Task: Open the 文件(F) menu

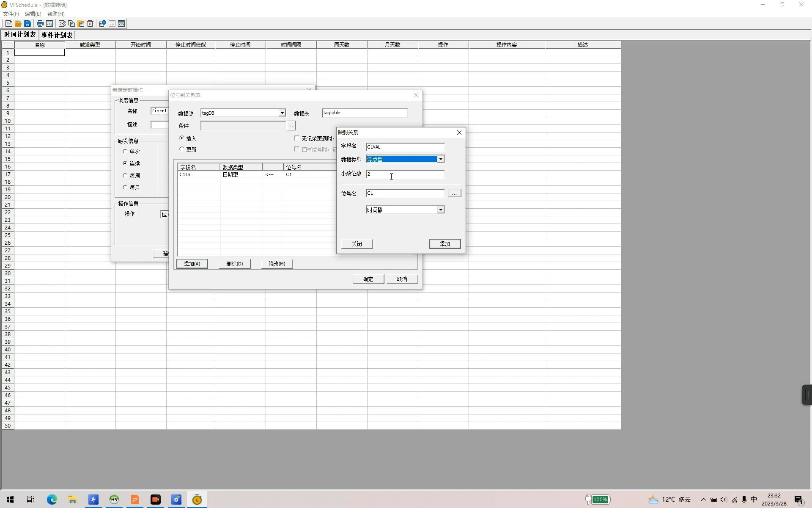Action: pos(11,14)
